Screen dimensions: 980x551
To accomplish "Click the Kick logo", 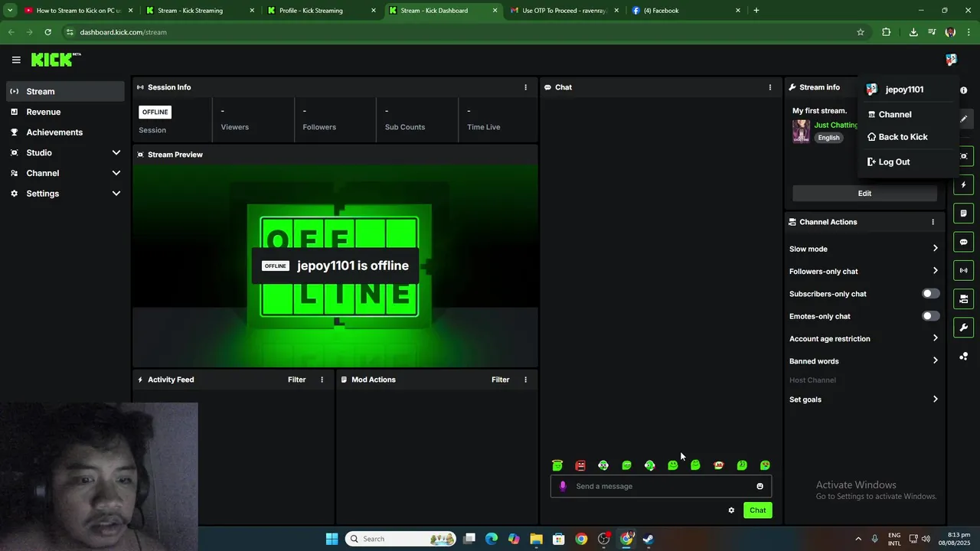I will 55,60.
